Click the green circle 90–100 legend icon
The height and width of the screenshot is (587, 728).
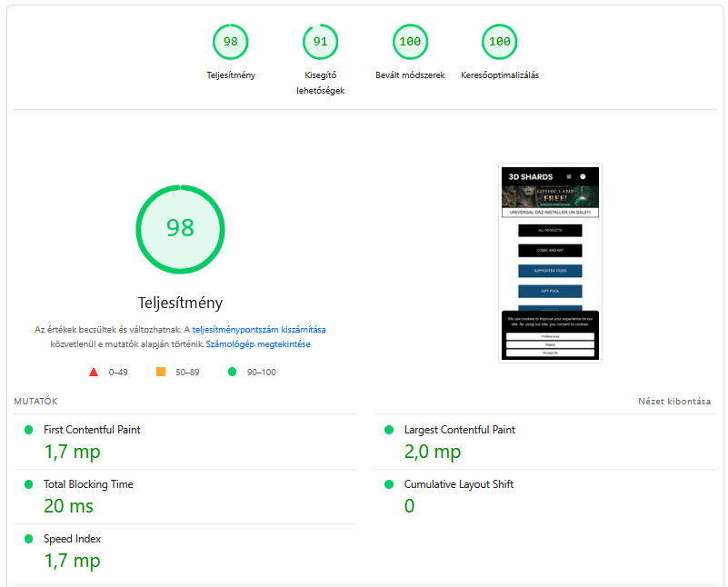pos(232,372)
